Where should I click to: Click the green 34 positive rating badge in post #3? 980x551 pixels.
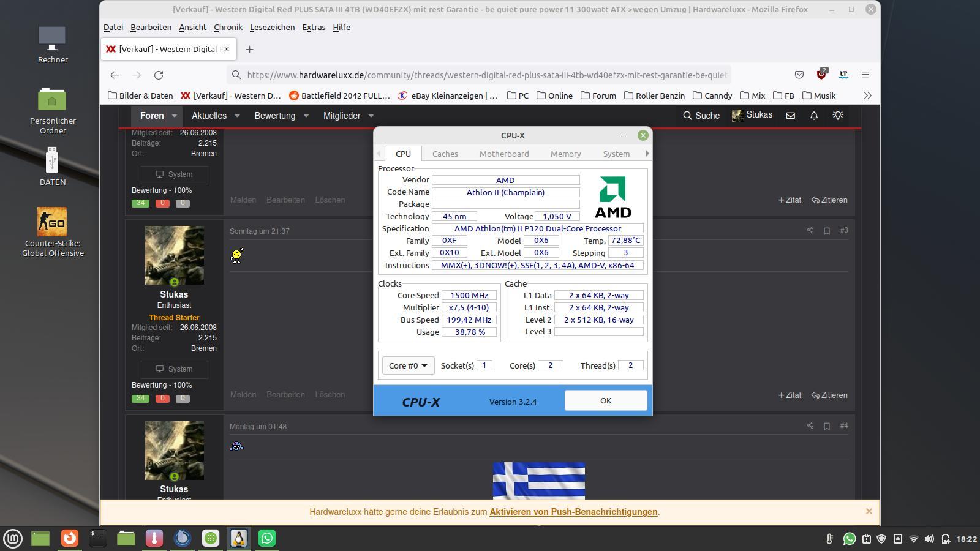140,399
